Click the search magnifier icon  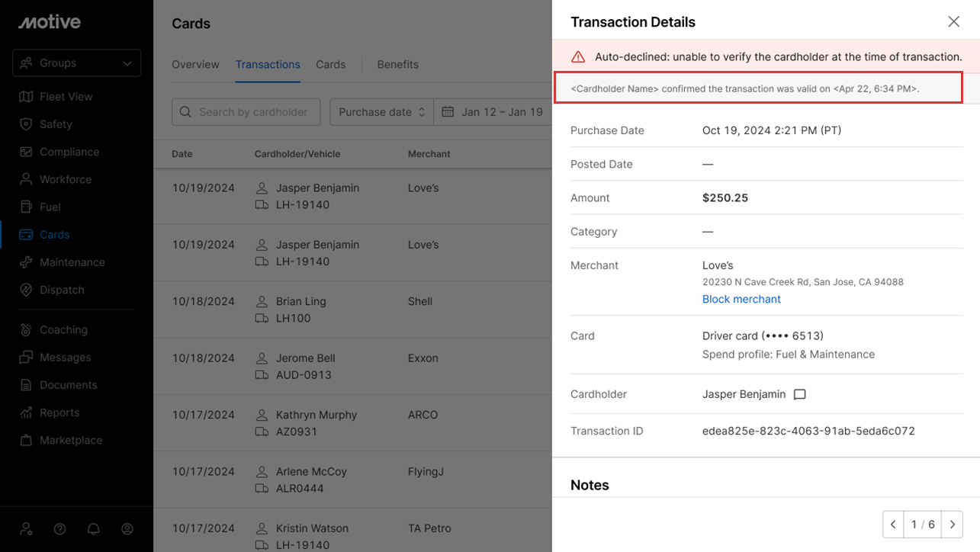coord(185,112)
